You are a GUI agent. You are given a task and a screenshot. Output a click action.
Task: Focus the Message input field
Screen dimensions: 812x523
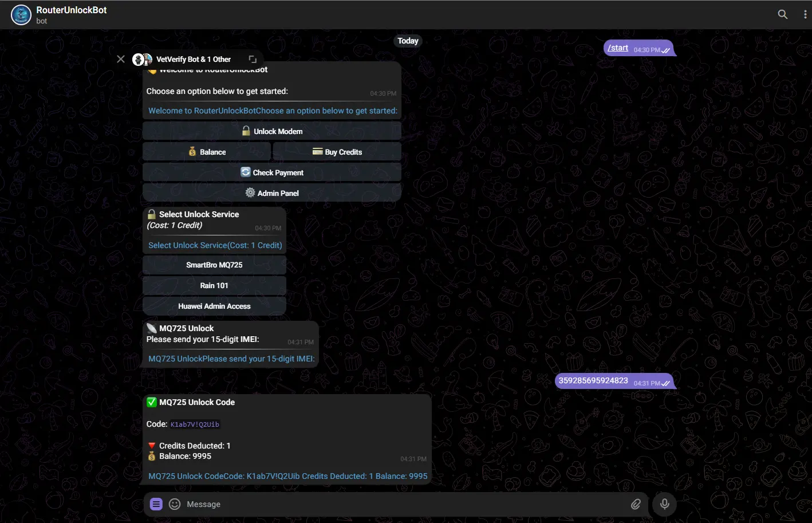pyautogui.click(x=405, y=504)
